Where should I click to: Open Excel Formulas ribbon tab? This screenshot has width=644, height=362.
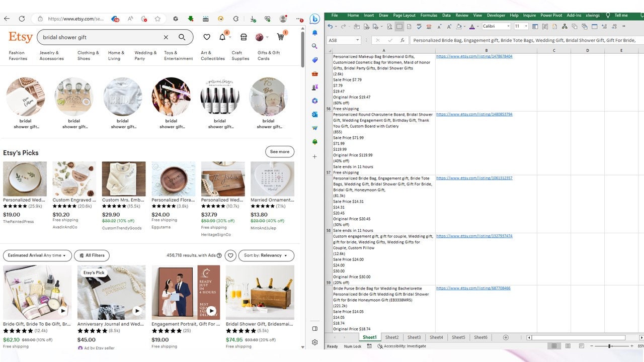(x=429, y=16)
